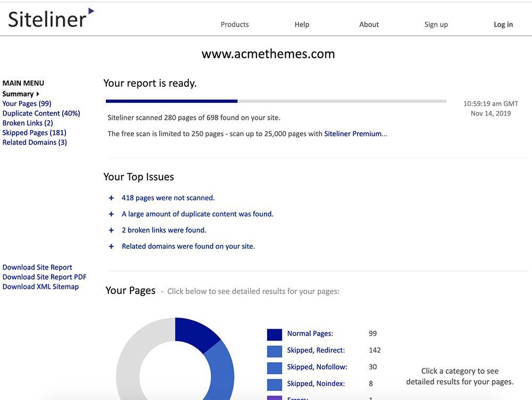Click the scan progress bar
The height and width of the screenshot is (400, 532).
coord(276,101)
